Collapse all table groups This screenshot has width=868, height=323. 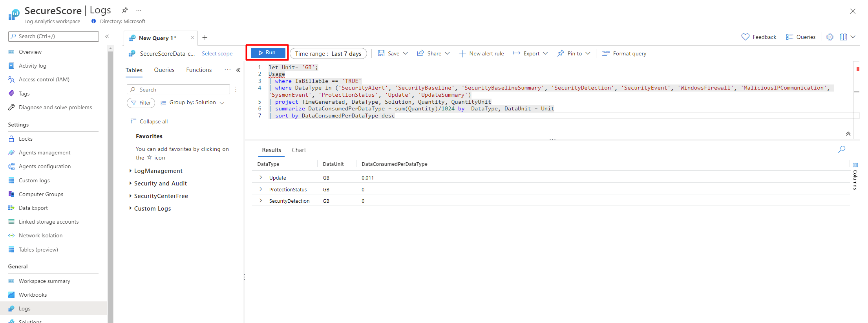pos(149,121)
